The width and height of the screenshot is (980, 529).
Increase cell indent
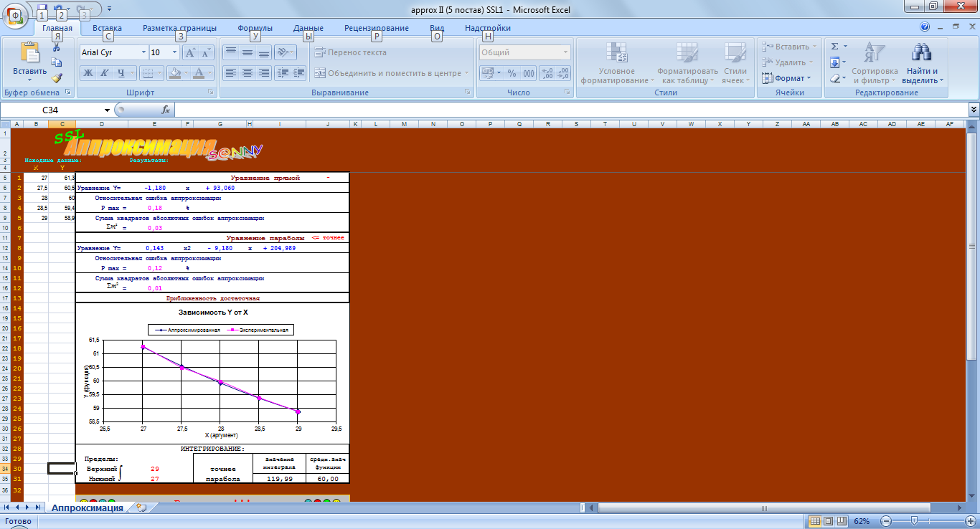pyautogui.click(x=298, y=72)
